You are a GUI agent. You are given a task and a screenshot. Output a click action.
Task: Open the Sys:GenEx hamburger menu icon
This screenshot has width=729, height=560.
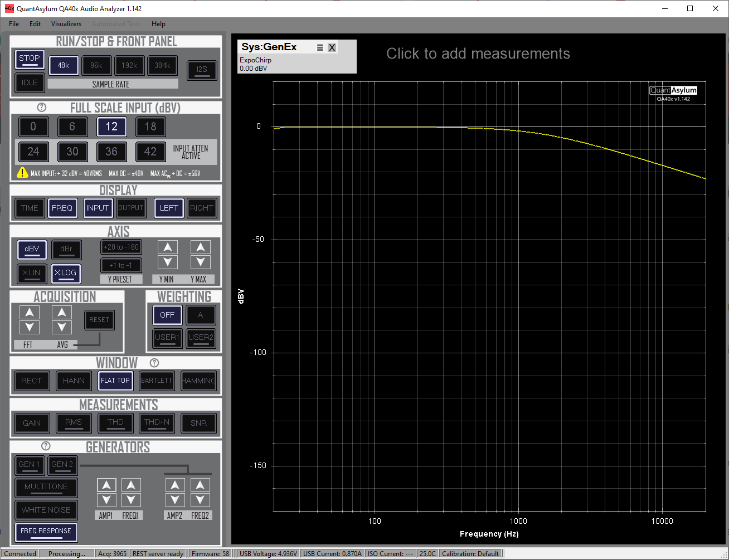click(320, 47)
